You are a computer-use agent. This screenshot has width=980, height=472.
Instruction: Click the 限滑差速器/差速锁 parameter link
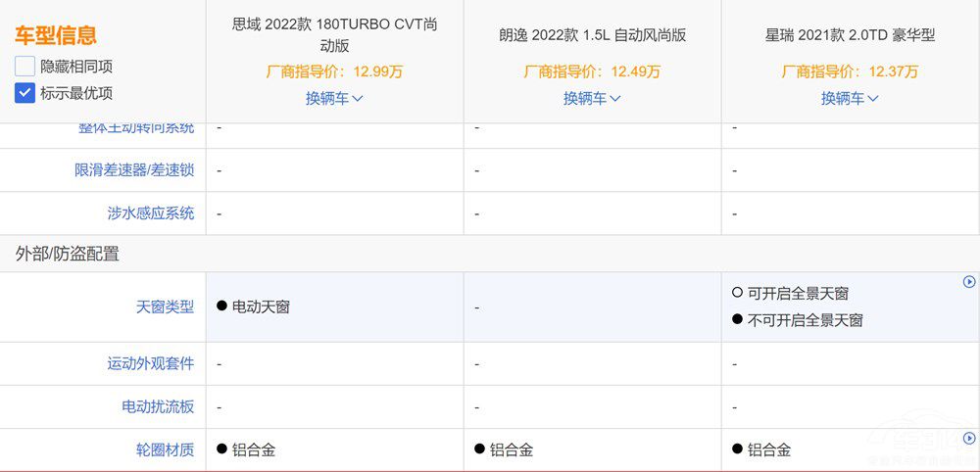134,169
